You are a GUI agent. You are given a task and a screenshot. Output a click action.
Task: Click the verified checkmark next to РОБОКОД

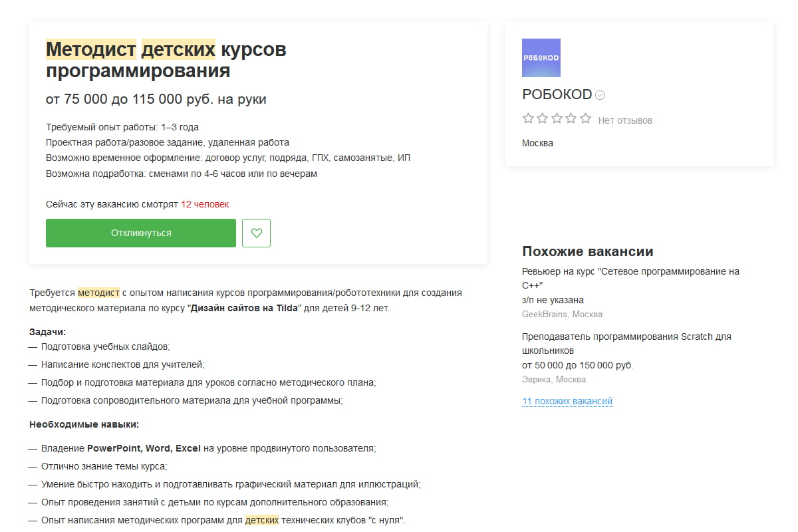(x=600, y=94)
